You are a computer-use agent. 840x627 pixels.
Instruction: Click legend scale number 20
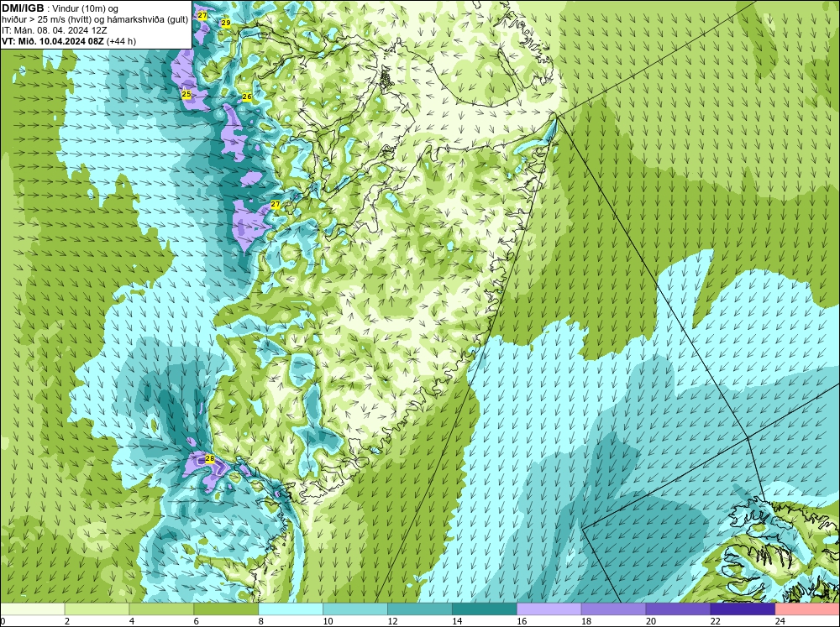pyautogui.click(x=651, y=621)
